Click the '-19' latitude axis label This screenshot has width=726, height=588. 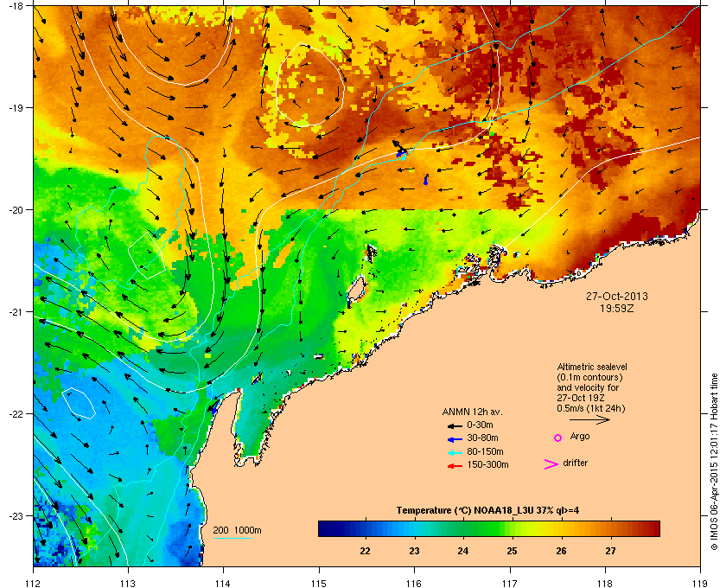[x=16, y=107]
